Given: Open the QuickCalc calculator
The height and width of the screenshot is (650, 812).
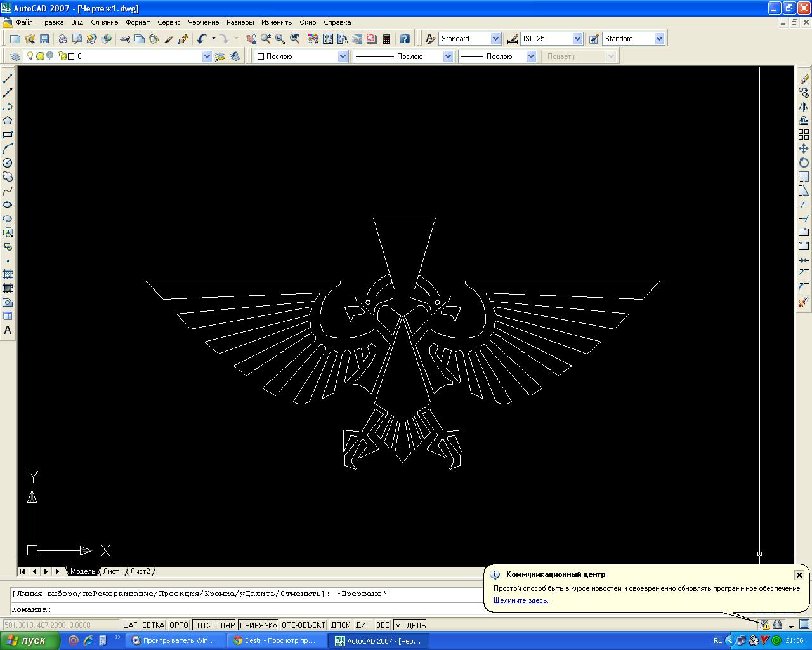Looking at the screenshot, I should (386, 39).
